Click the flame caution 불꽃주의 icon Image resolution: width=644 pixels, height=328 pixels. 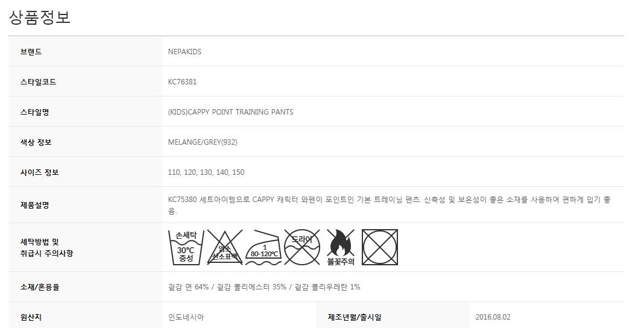341,247
